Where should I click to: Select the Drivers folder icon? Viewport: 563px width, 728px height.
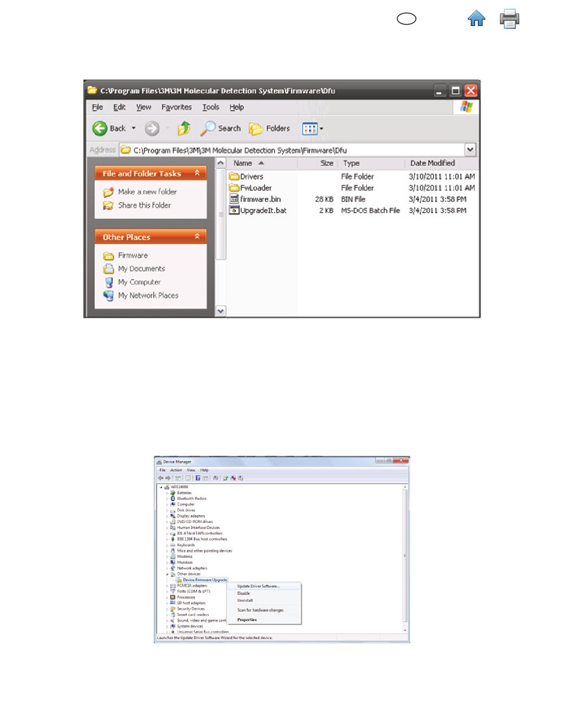234,176
